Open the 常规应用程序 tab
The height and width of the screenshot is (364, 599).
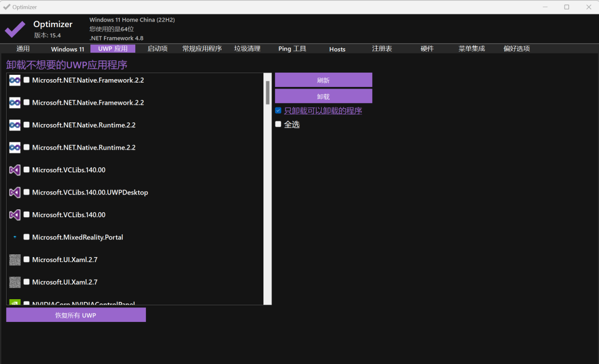pos(202,49)
